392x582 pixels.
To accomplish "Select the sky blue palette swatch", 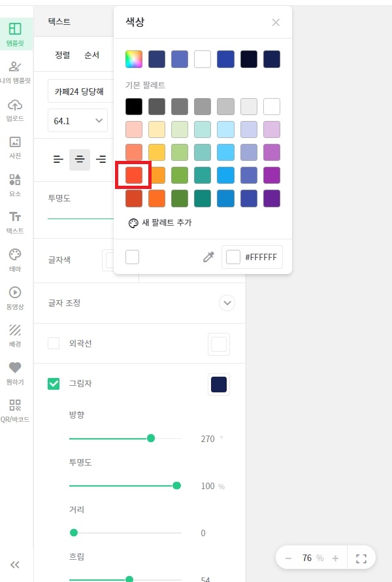I will [226, 152].
